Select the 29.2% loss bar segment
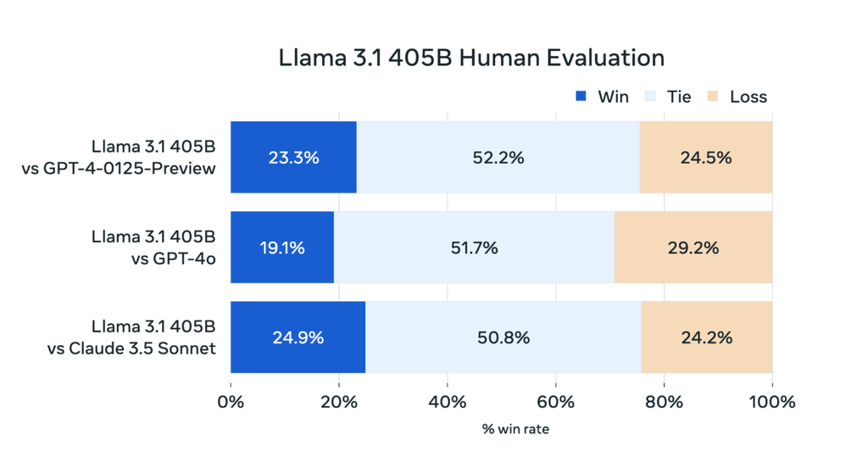The width and height of the screenshot is (868, 457). click(x=693, y=248)
